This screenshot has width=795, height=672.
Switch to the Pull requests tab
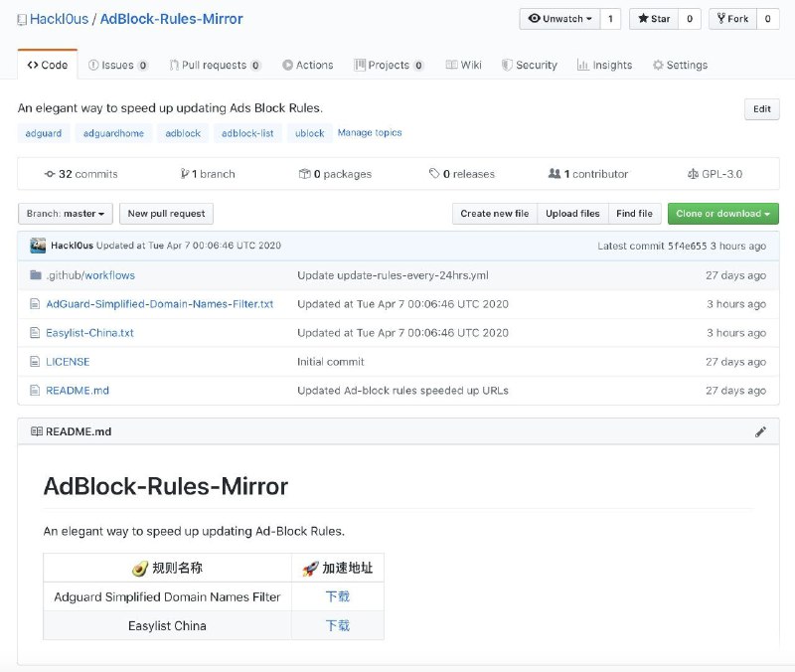[x=215, y=65]
